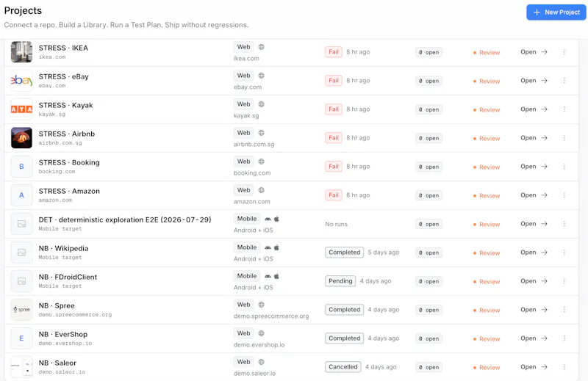Click the globe icon in the NB · EverShop row
588x381 pixels.
[x=262, y=333]
